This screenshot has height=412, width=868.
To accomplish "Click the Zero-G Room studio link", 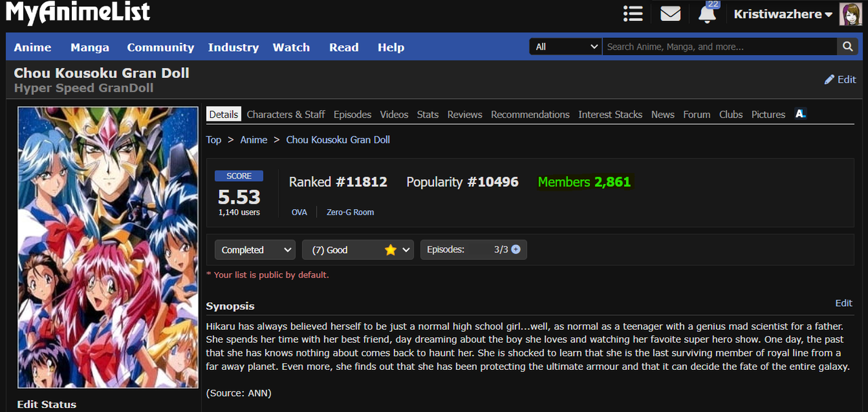I will [x=350, y=212].
